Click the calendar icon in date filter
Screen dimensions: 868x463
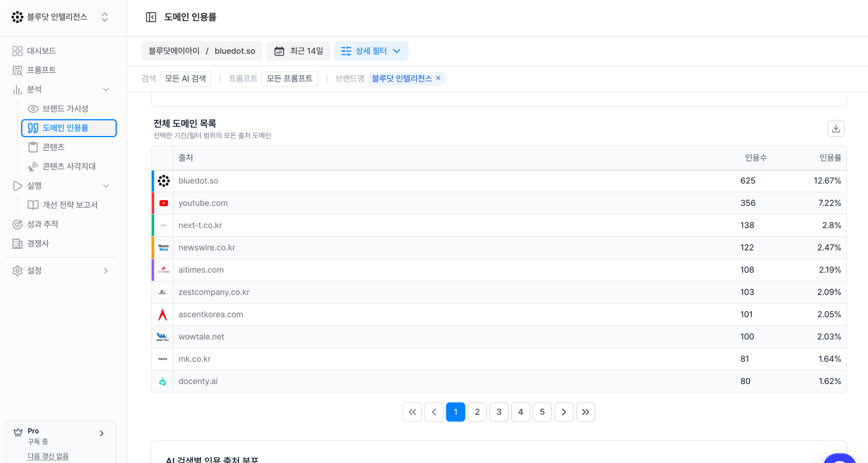click(x=279, y=51)
